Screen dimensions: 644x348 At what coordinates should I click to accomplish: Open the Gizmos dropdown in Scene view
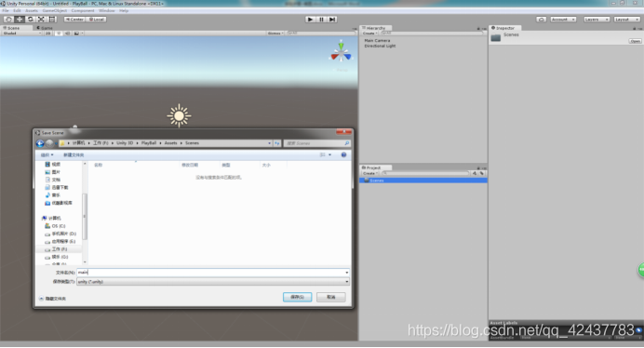[x=275, y=33]
